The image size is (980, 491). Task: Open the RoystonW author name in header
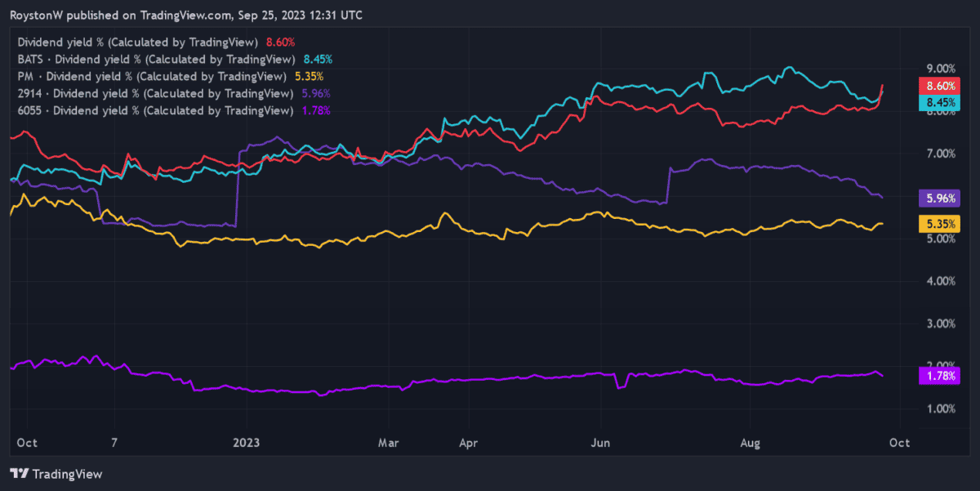[x=37, y=16]
